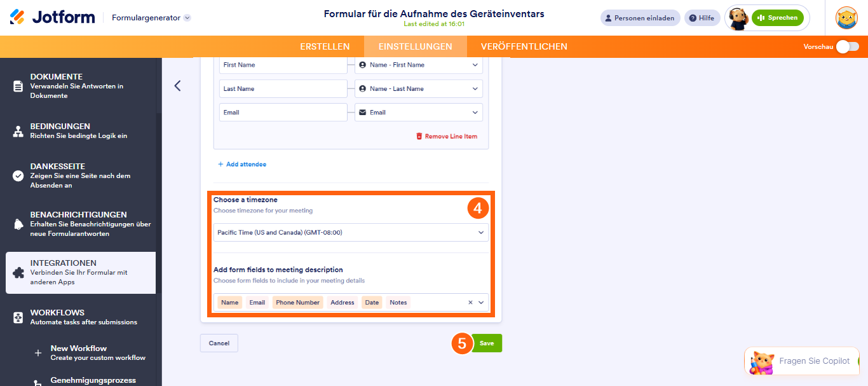The image size is (868, 386).
Task: Open the Bedingungen conditional logic icon
Action: tap(18, 131)
